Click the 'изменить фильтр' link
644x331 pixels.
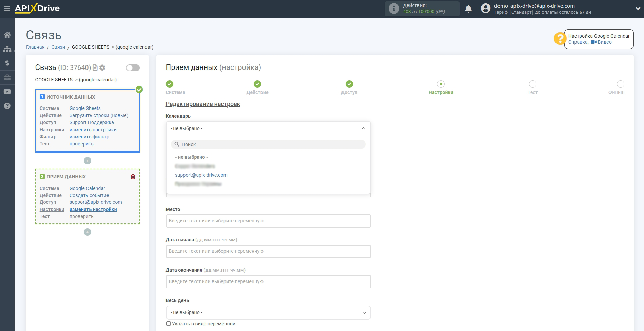(89, 137)
